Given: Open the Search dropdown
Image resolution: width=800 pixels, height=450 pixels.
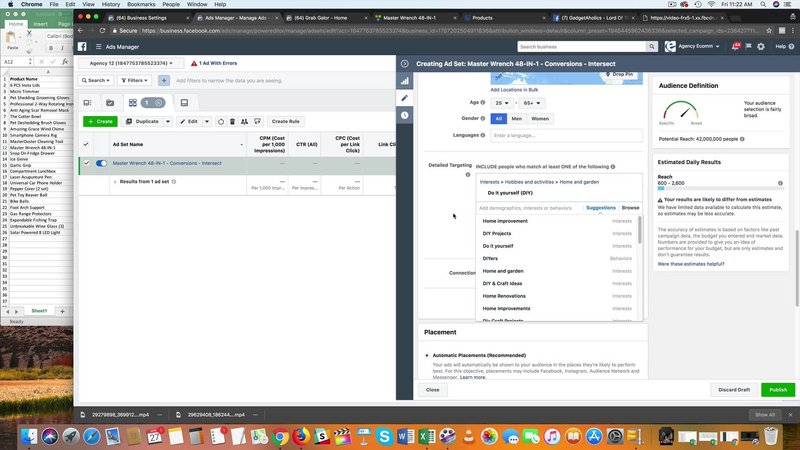Looking at the screenshot, I should [x=96, y=80].
